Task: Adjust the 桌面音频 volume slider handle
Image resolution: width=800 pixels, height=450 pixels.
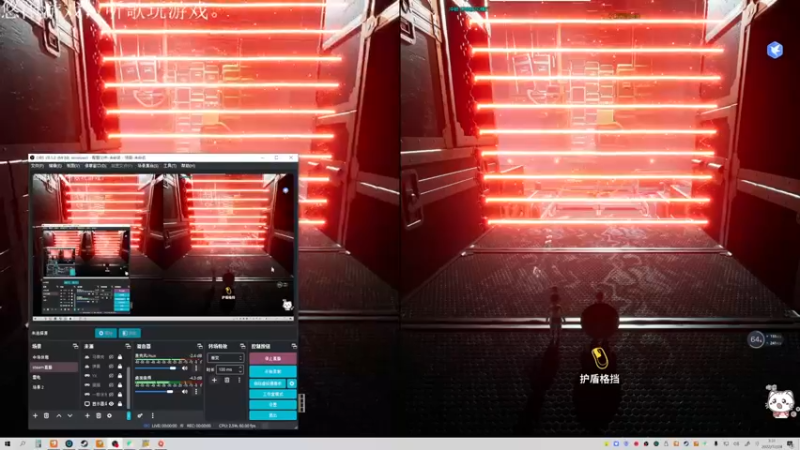Action: pos(170,391)
